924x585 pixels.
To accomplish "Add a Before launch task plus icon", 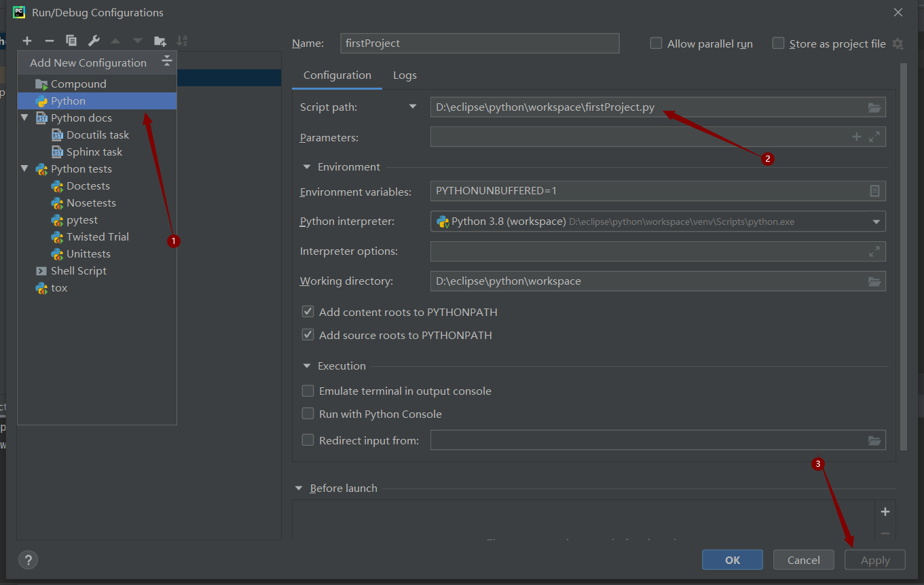I will [885, 512].
